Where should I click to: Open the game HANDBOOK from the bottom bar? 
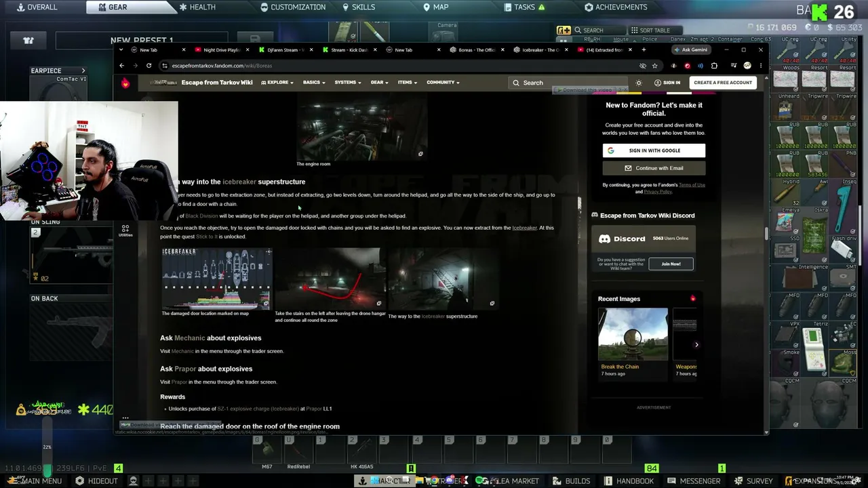630,481
